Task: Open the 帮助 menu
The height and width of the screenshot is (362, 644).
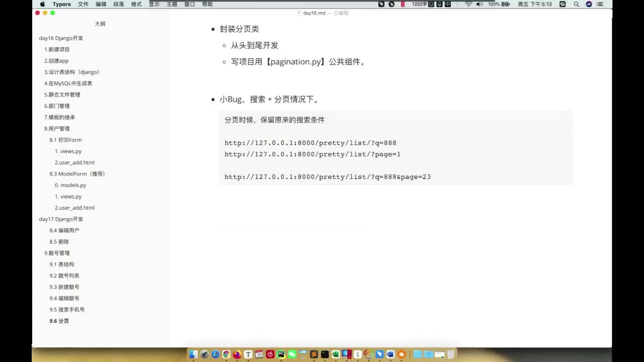Action: click(x=207, y=4)
